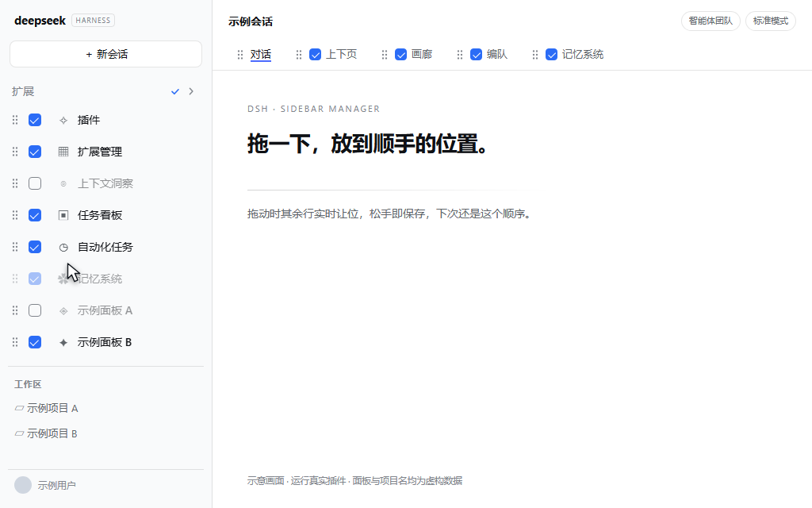Viewport: 812px width, 508px height.
Task: Click drag handle of 扩展管理 row
Action: (15, 152)
